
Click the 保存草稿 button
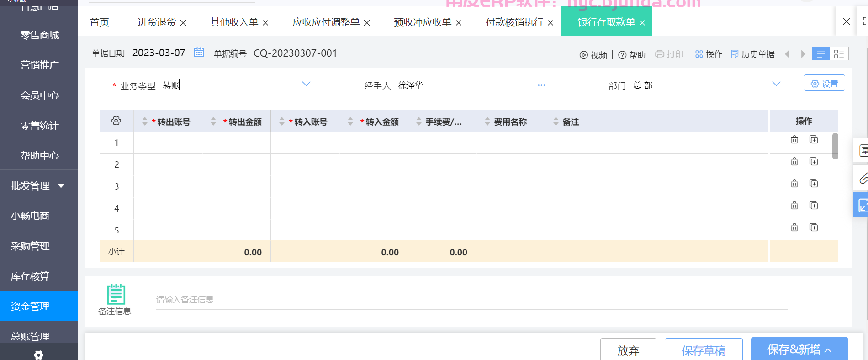[x=704, y=350]
